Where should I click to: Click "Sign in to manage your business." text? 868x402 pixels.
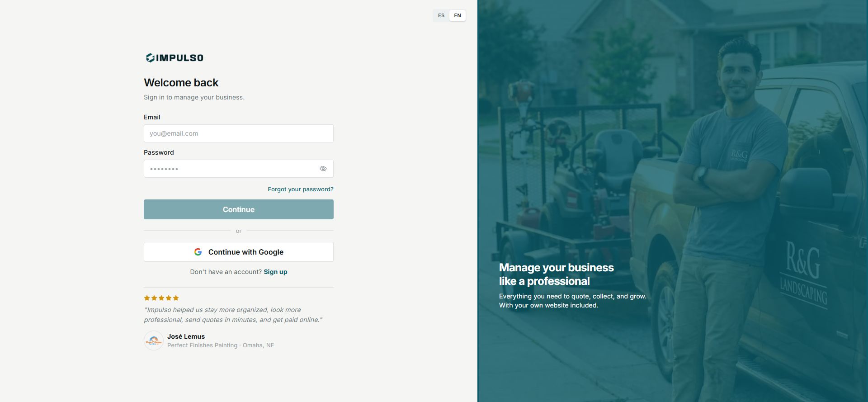pyautogui.click(x=194, y=97)
